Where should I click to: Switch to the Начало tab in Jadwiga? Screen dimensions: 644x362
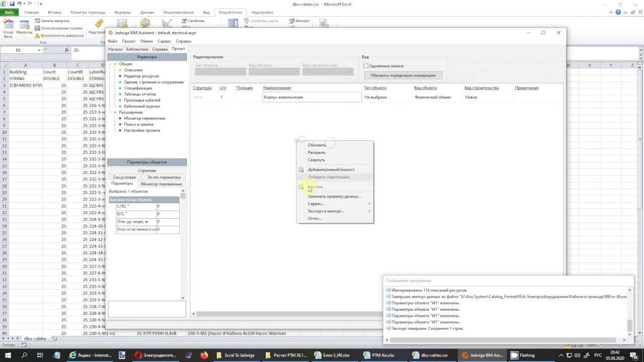pos(115,49)
